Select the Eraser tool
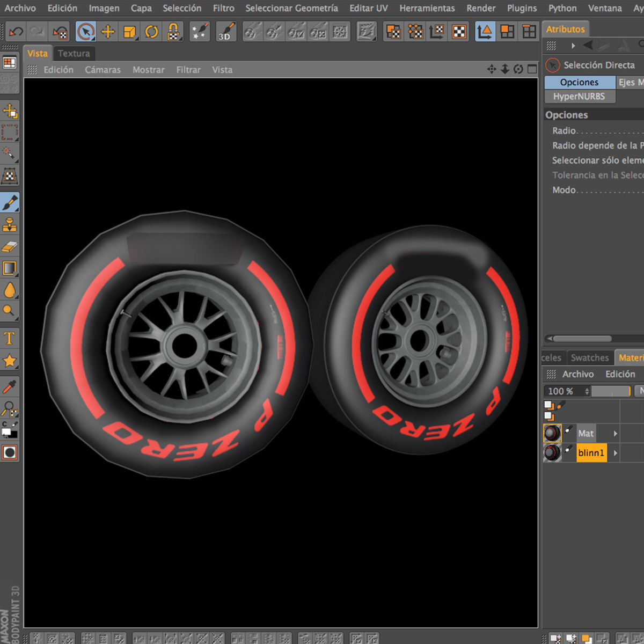The width and height of the screenshot is (644, 644). (10, 246)
